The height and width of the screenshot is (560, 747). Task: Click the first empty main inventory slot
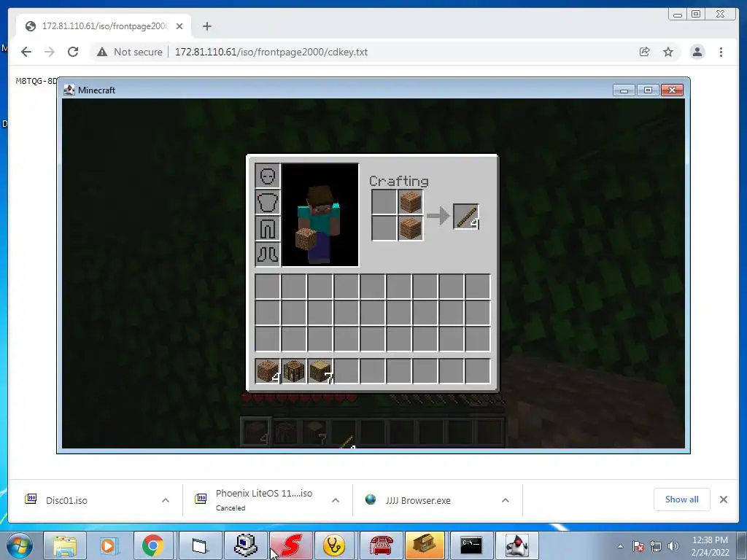(x=267, y=286)
